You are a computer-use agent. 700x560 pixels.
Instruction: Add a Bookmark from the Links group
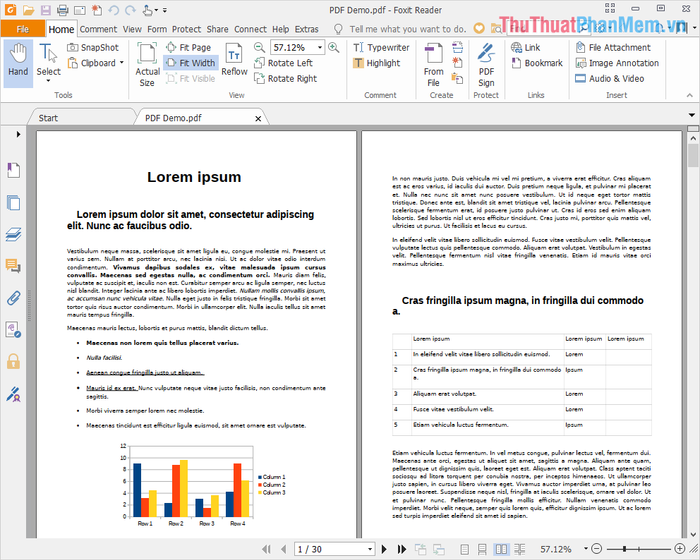(537, 63)
